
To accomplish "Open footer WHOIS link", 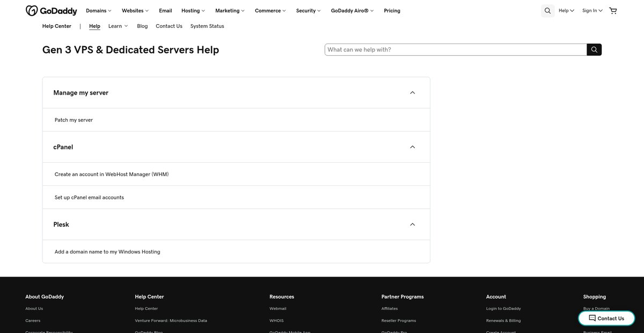I will point(276,320).
